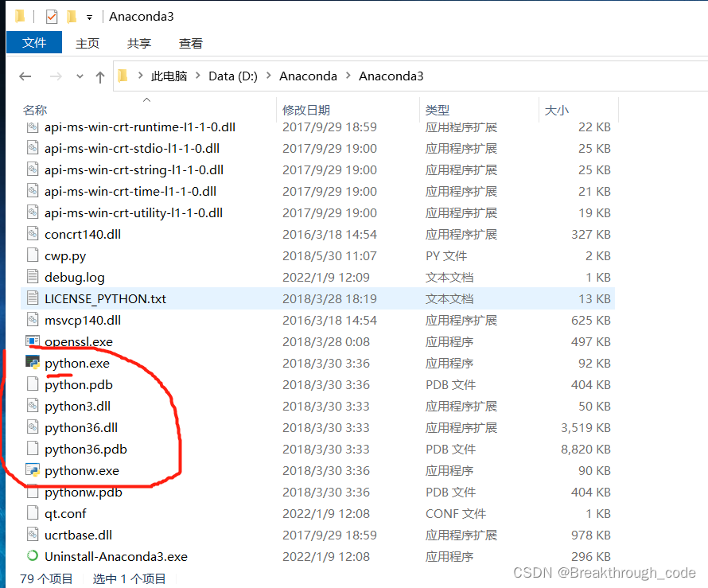Click the 978 KB size of ucrtbase.dll
The height and width of the screenshot is (588, 708).
click(591, 535)
